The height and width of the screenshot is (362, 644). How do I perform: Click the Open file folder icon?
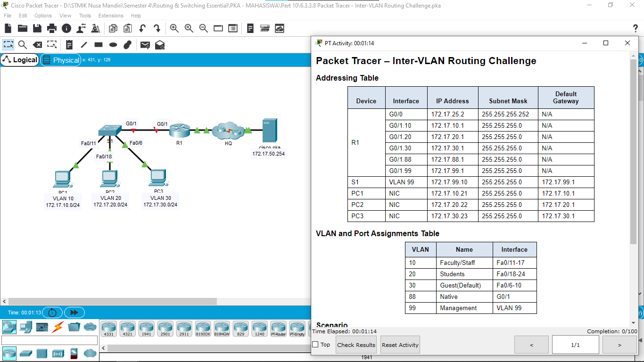tap(23, 28)
